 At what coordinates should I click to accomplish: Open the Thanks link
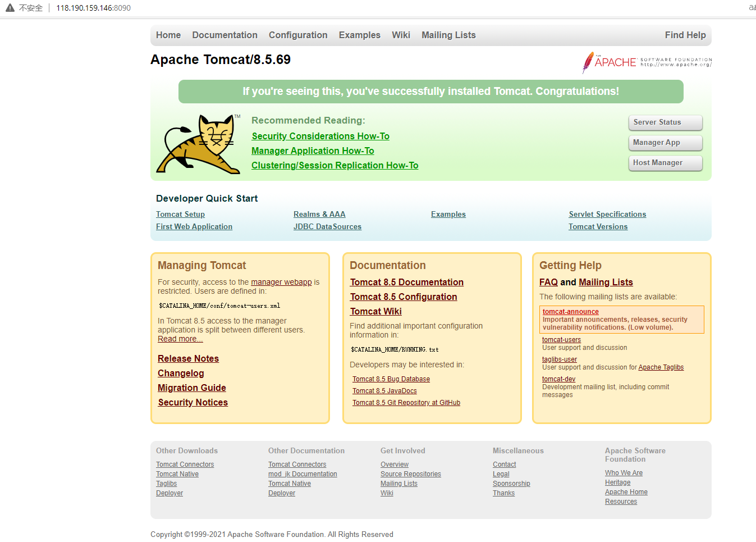(503, 493)
